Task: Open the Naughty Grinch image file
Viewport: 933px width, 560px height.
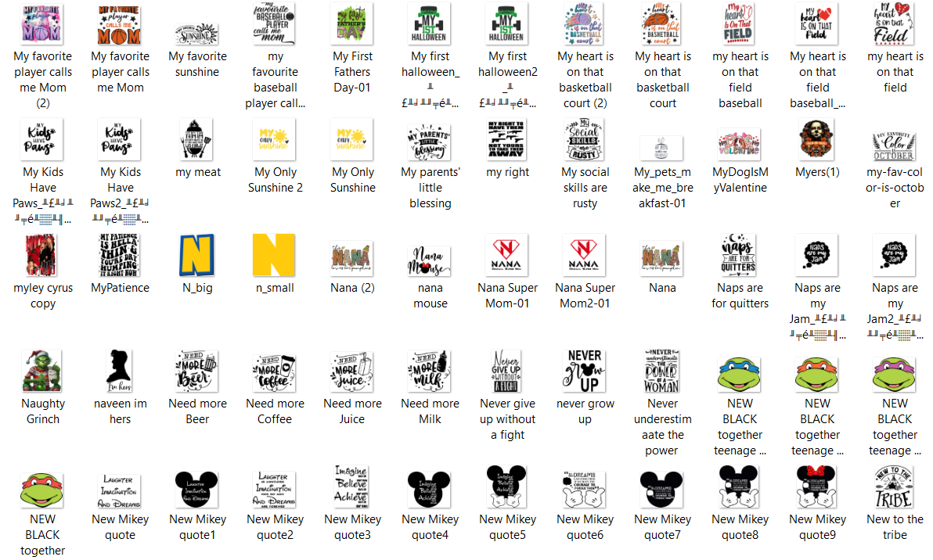Action: click(41, 371)
